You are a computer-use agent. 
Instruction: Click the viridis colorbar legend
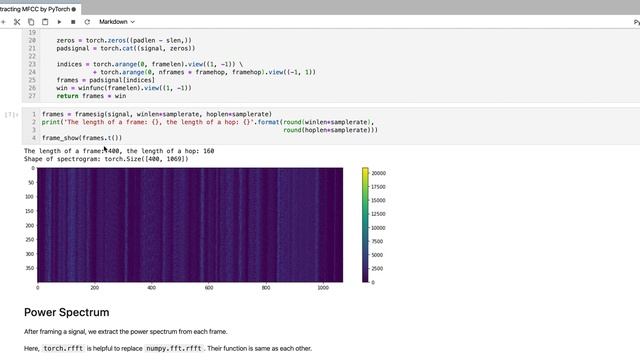coord(365,225)
